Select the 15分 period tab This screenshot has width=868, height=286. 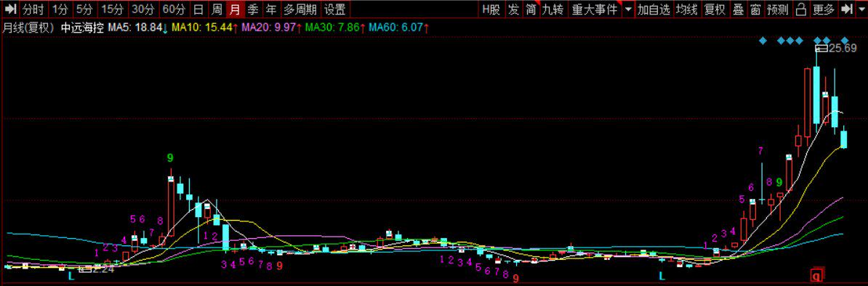click(x=113, y=9)
